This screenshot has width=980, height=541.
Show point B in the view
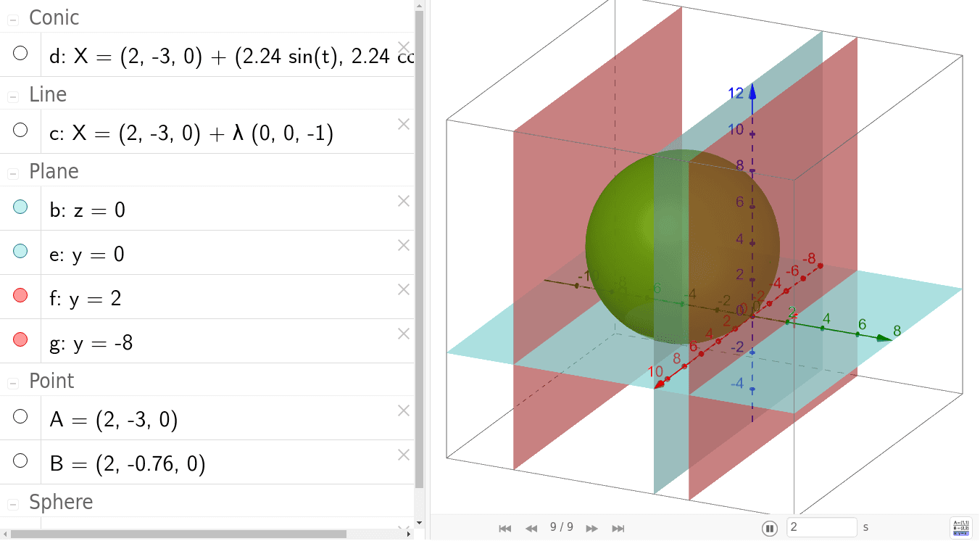[20, 461]
